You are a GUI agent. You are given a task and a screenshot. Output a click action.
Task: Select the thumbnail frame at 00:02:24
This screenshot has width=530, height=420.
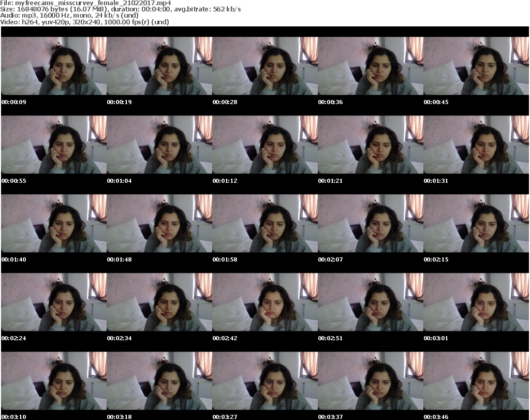[54, 302]
